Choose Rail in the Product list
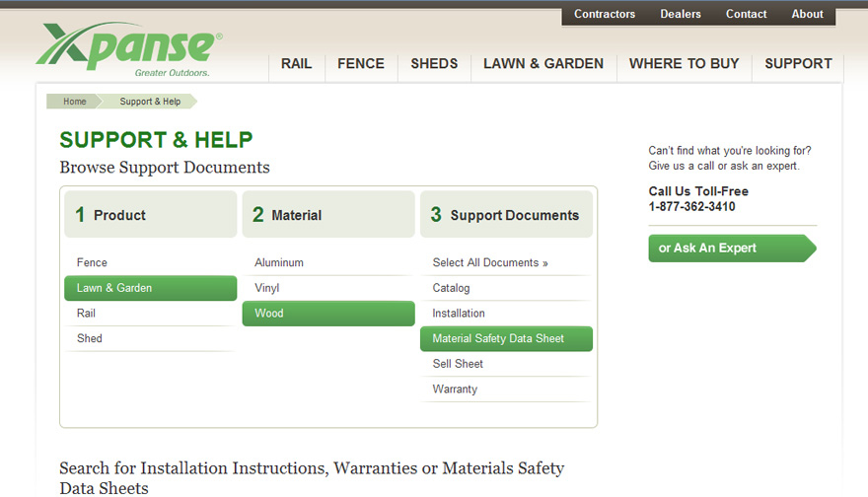Screen dimensions: 868x497 (x=151, y=314)
